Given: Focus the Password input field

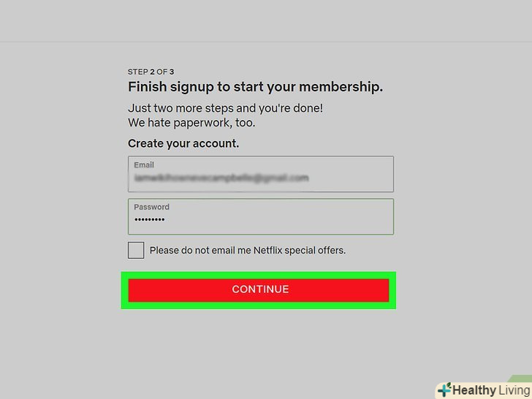Looking at the screenshot, I should [x=261, y=216].
